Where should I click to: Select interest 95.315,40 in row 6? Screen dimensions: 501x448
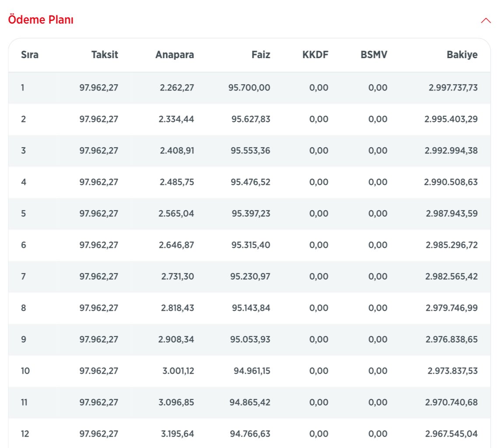coord(251,245)
